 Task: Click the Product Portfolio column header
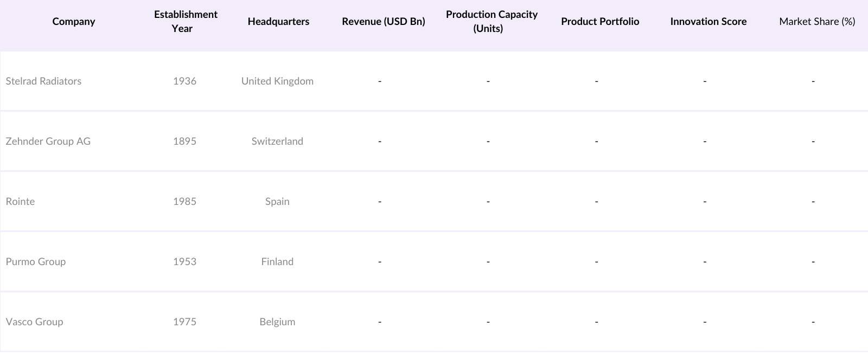pos(600,22)
